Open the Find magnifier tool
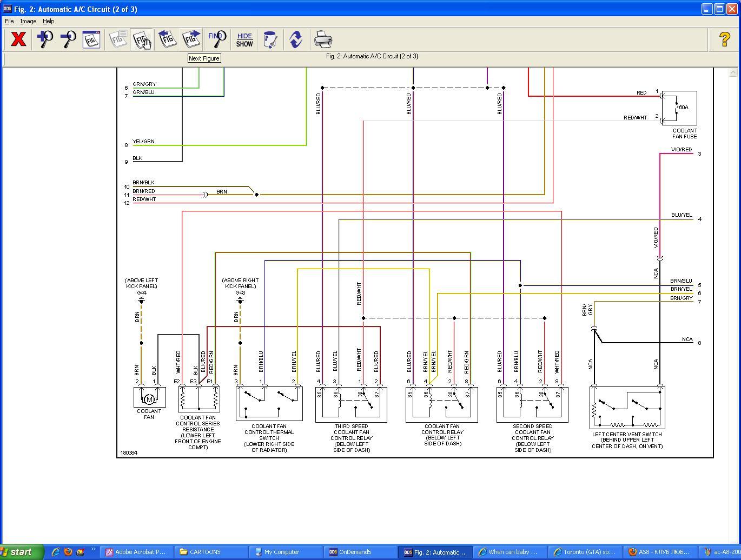 tap(217, 39)
